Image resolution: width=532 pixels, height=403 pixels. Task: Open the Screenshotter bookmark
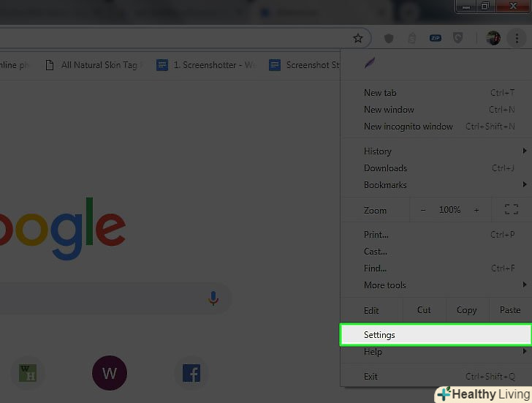click(x=206, y=64)
